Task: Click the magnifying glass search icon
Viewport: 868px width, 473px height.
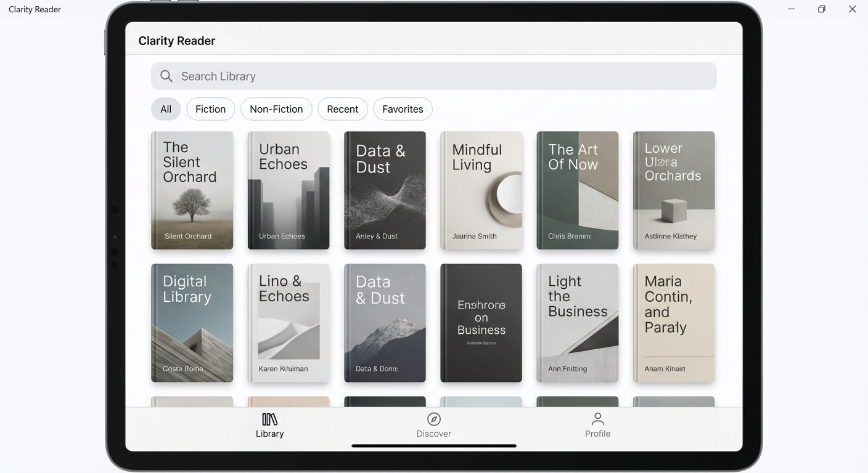Action: tap(166, 76)
